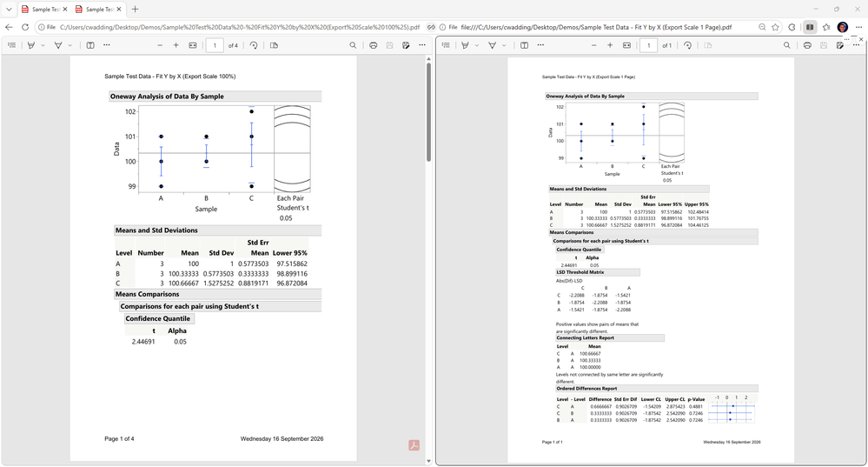The width and height of the screenshot is (868, 467).
Task: Open the tab search chevron menu
Action: 9,9
